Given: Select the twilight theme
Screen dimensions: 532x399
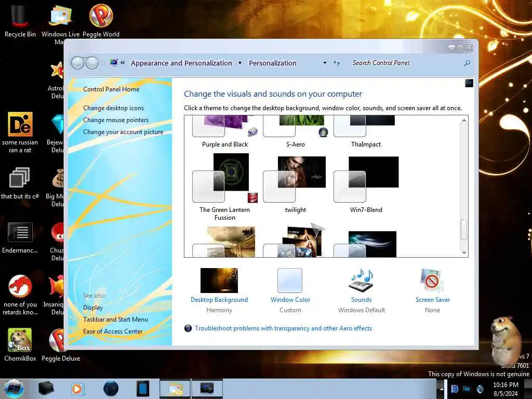Looking at the screenshot, I should coord(295,184).
